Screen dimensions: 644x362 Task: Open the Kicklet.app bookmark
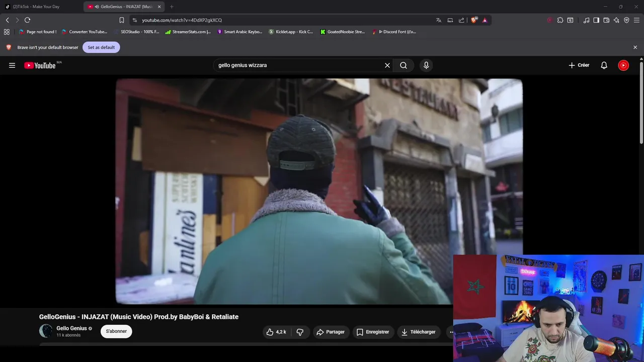[291, 32]
